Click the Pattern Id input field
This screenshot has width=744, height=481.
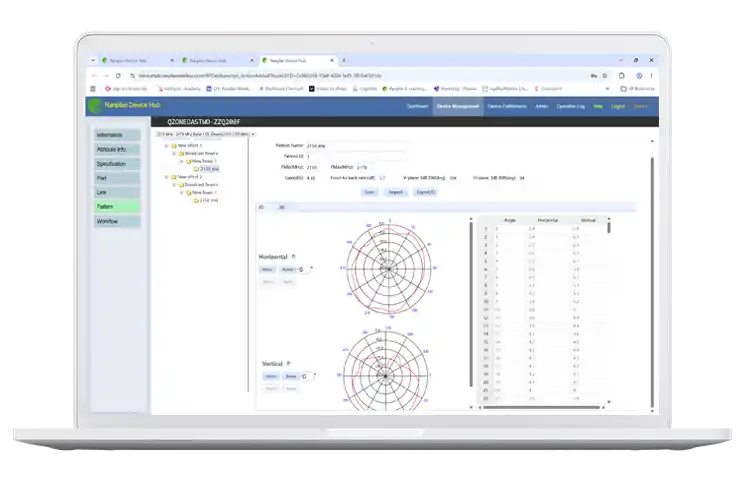[x=356, y=156]
